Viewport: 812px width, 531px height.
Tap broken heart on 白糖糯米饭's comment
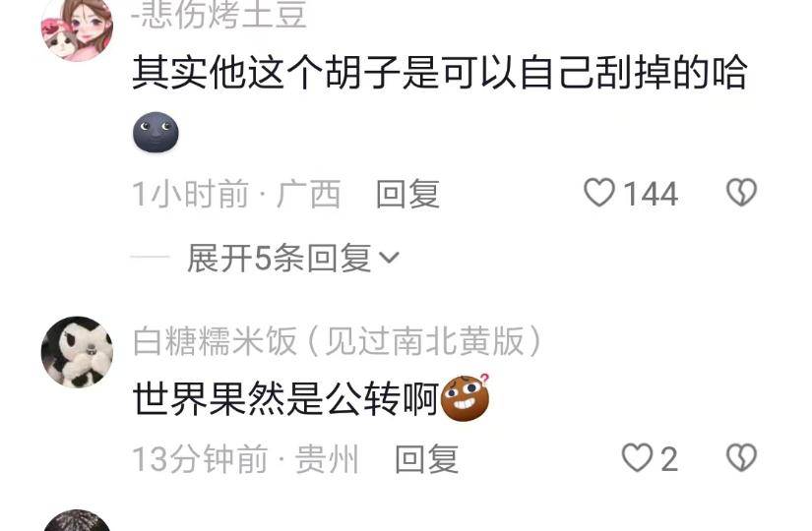tap(741, 457)
